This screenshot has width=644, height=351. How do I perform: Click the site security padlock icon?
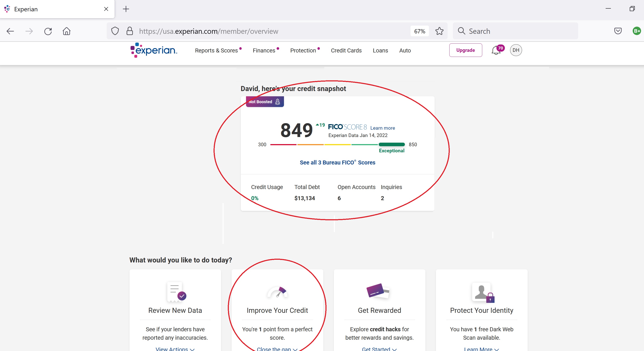tap(130, 31)
